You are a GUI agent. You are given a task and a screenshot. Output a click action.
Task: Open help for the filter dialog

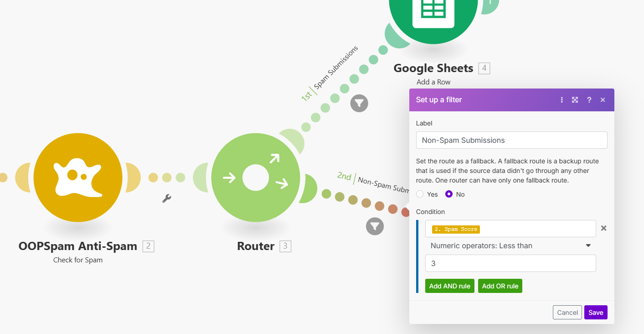tap(589, 100)
